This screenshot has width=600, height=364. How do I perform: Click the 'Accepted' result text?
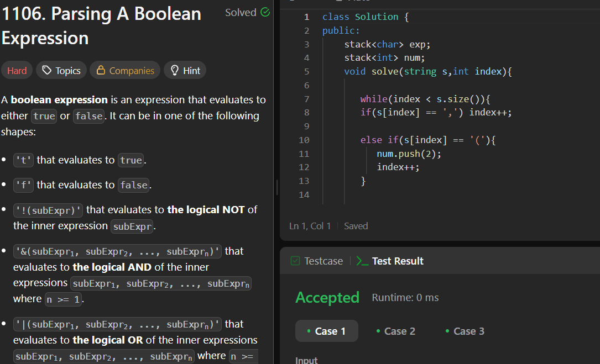tap(327, 297)
